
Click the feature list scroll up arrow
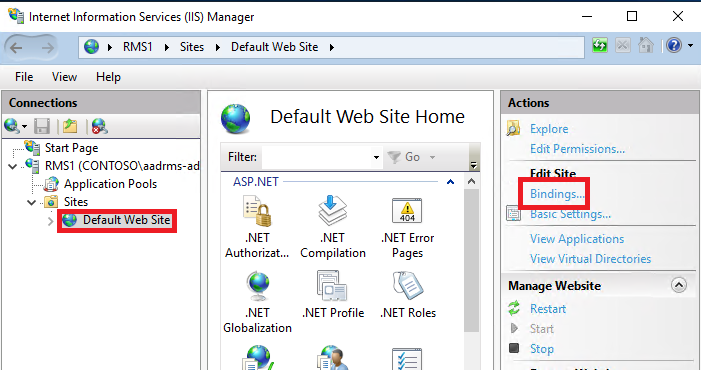click(471, 182)
